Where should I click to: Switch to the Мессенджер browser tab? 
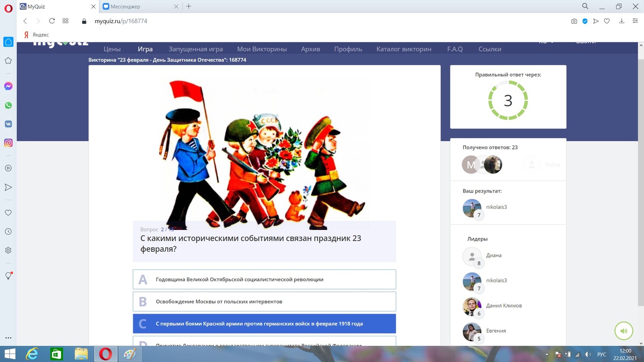point(140,6)
